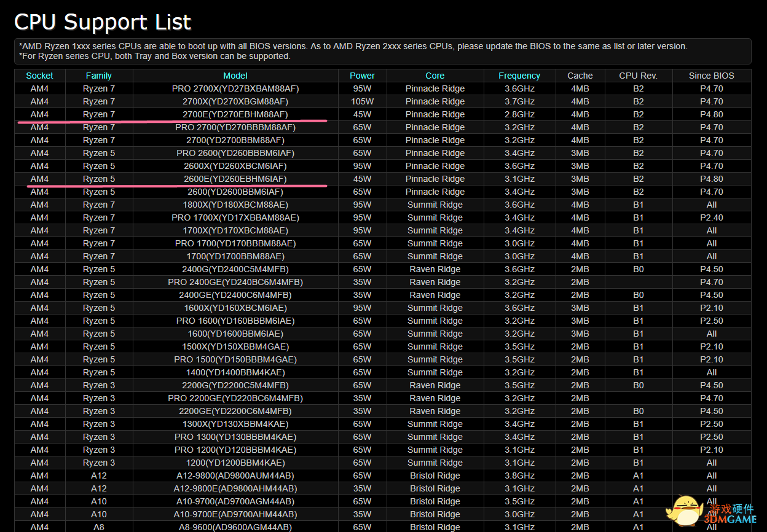Click Bristol Ridge core in A12-9800E row
The height and width of the screenshot is (532, 767).
(435, 488)
